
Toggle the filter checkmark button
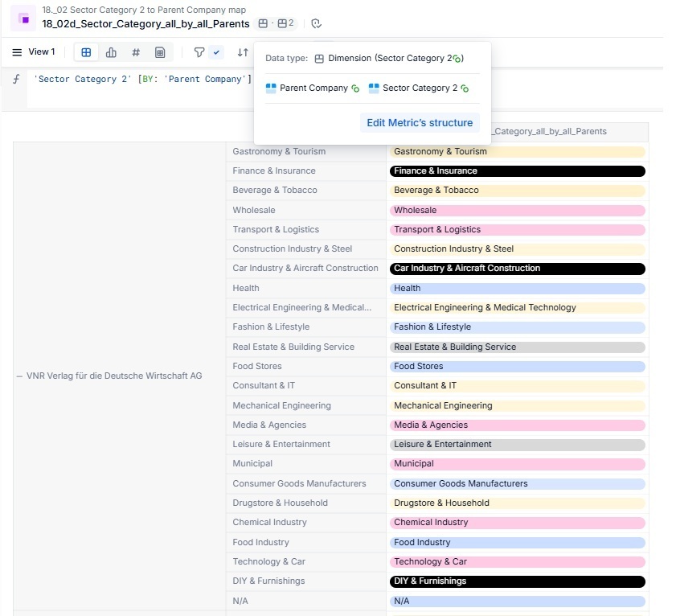[x=216, y=52]
